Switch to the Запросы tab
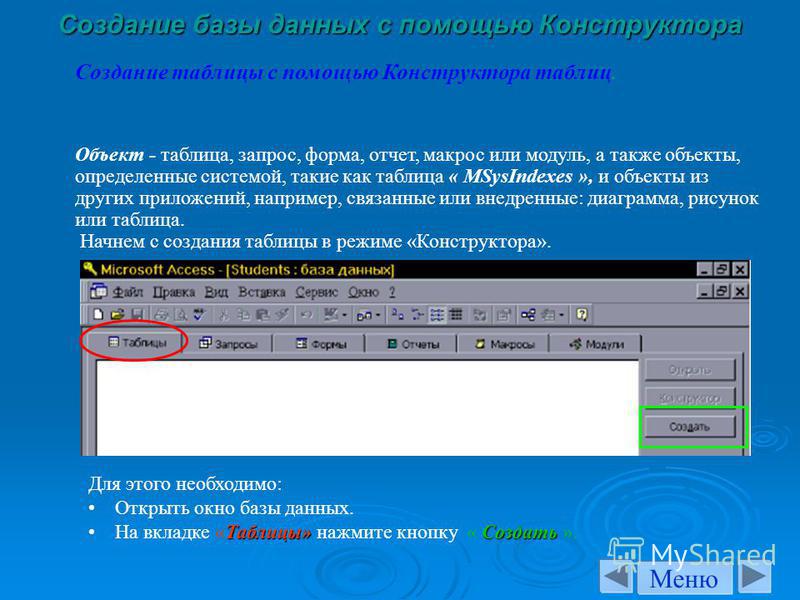Screen dimensions: 800x600 point(228,343)
